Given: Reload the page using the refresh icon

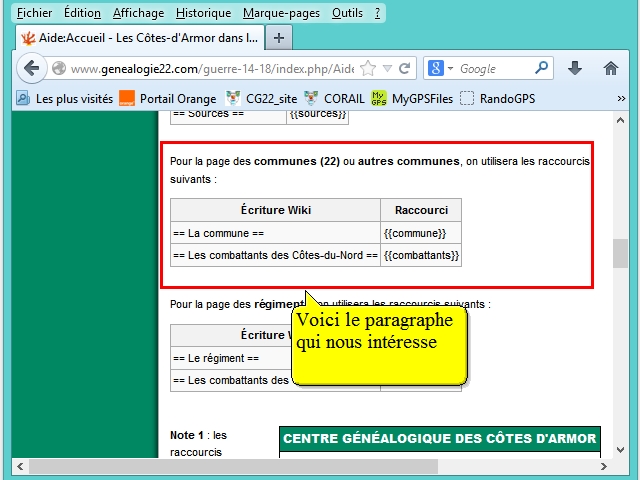Looking at the screenshot, I should coord(404,68).
